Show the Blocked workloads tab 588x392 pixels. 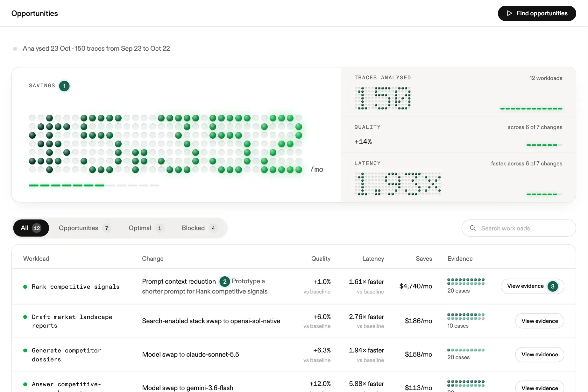tap(199, 228)
